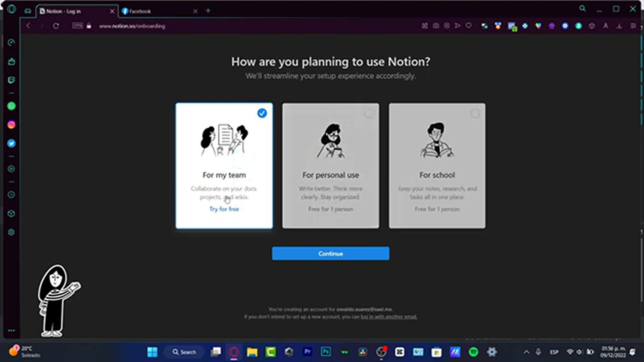Image resolution: width=644 pixels, height=362 pixels.
Task: Open the three-dots sidebar setup menu
Action: [x=11, y=330]
